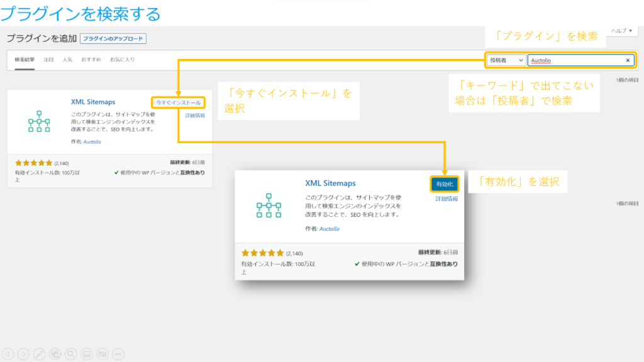Click five-star rating on the activated card
This screenshot has width=644, height=362.
[262, 253]
